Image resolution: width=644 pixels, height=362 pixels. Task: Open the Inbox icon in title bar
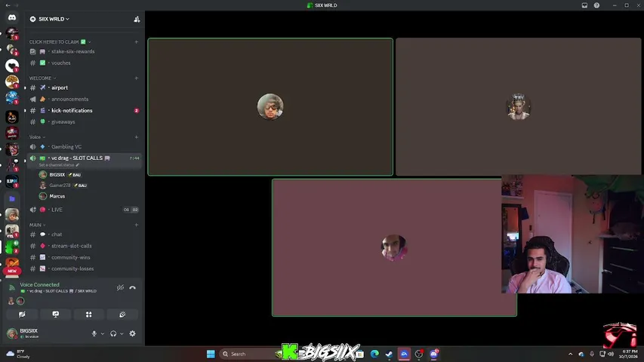584,5
